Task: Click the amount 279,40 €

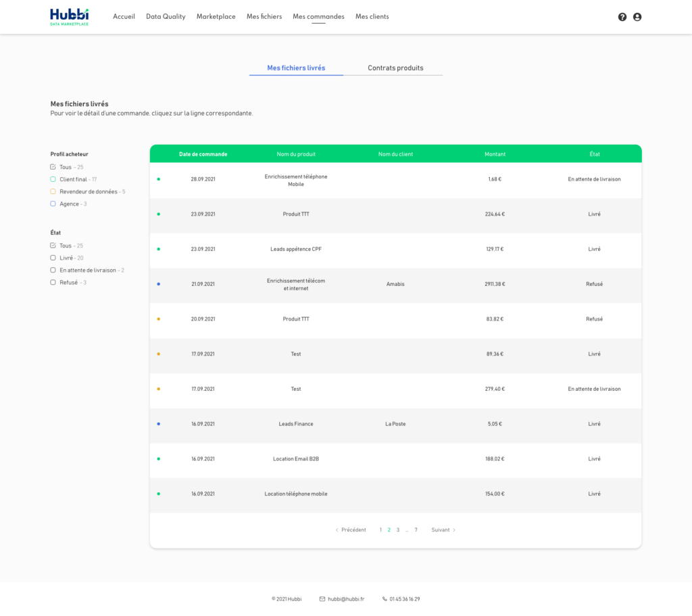Action: [x=495, y=389]
